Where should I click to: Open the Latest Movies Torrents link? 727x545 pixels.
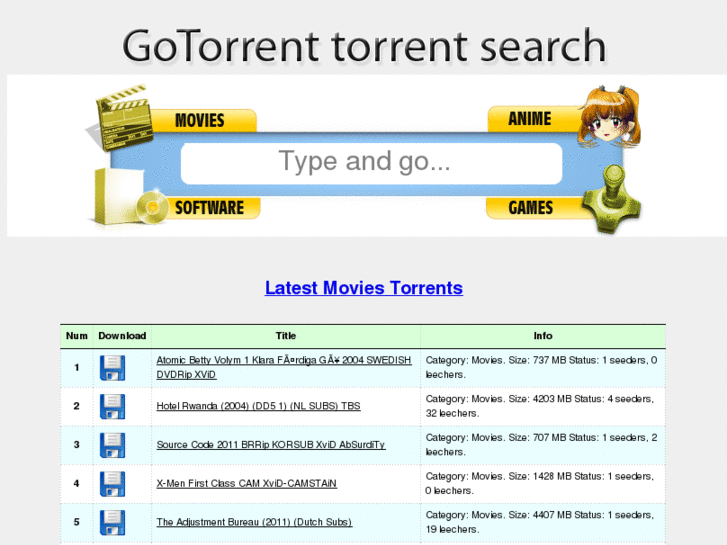[x=364, y=288]
